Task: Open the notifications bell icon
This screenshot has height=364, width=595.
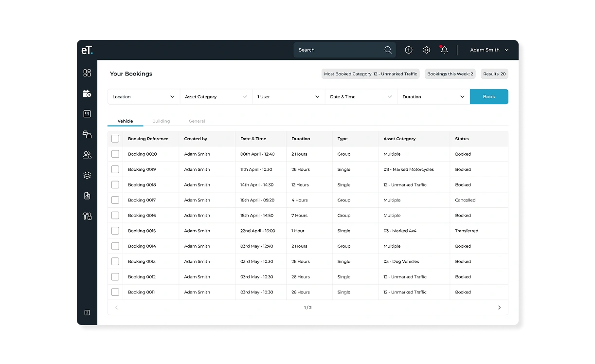Action: 444,50
